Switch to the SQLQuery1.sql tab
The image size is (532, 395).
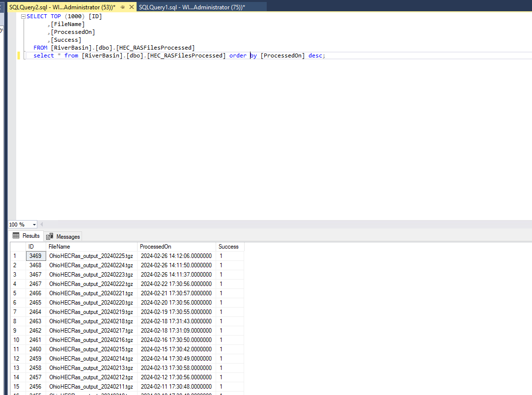pyautogui.click(x=192, y=7)
